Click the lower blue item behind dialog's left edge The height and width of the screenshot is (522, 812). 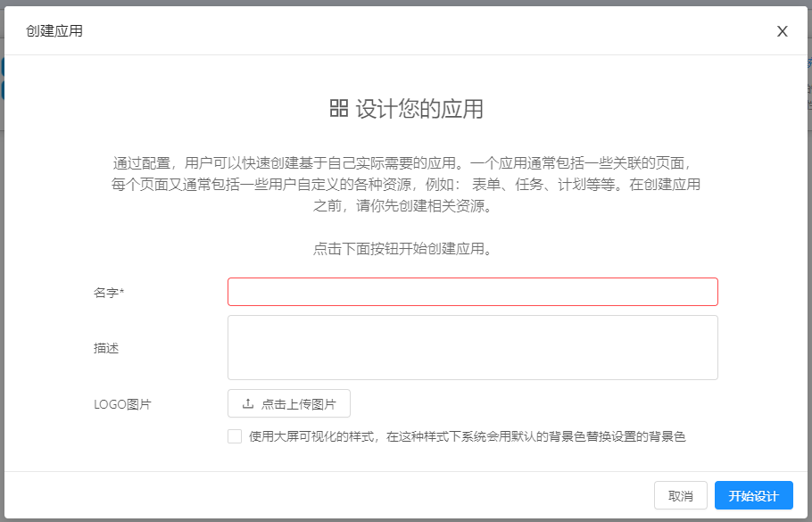[3, 90]
